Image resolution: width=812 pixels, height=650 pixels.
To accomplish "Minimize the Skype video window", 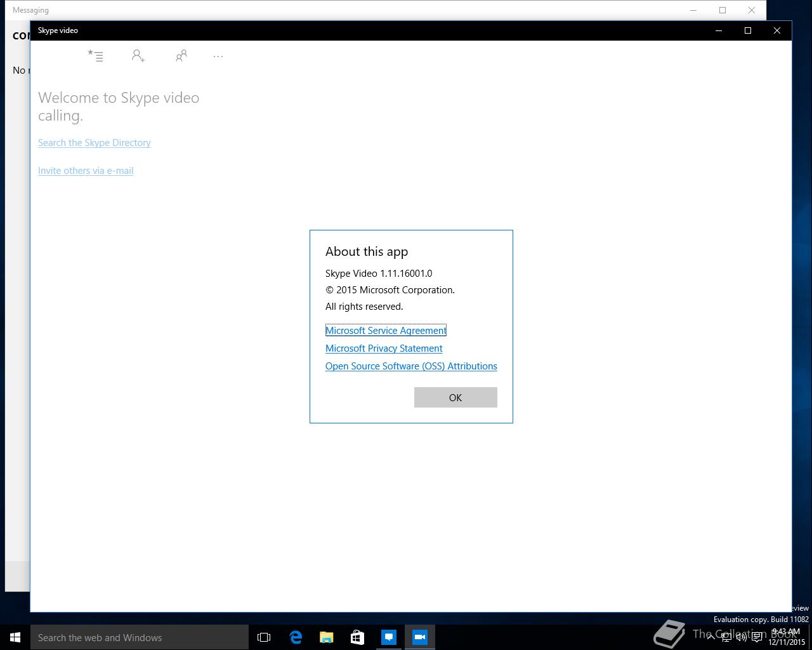I will click(x=719, y=30).
